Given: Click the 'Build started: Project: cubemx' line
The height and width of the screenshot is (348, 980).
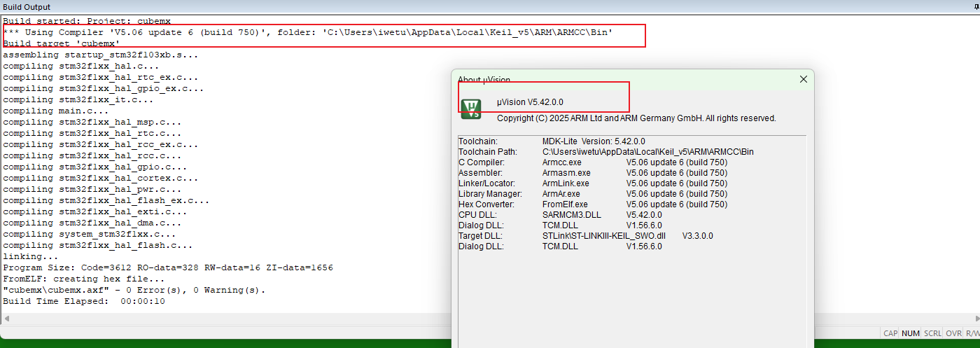Looking at the screenshot, I should pyautogui.click(x=87, y=21).
